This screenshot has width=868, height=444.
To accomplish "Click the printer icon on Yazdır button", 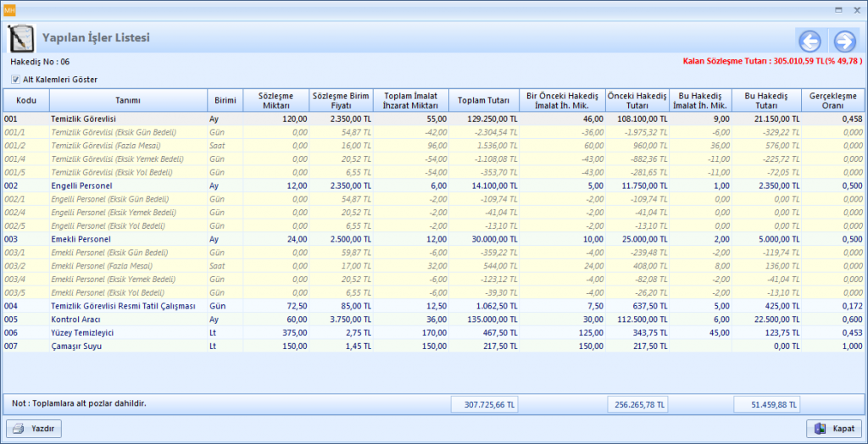I will 19,429.
